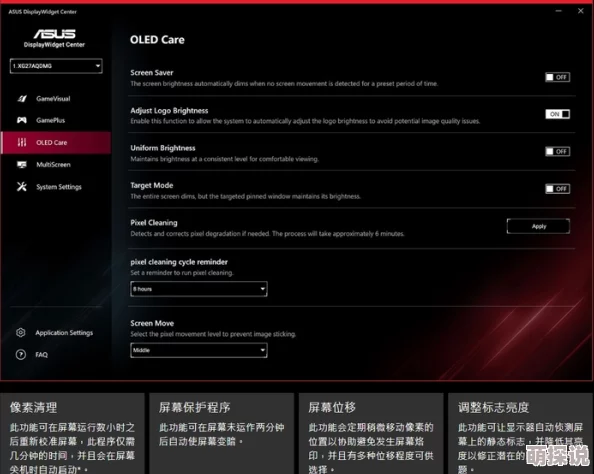The height and width of the screenshot is (474, 594).
Task: Close the DisplayWidget Center window
Action: coord(580,11)
